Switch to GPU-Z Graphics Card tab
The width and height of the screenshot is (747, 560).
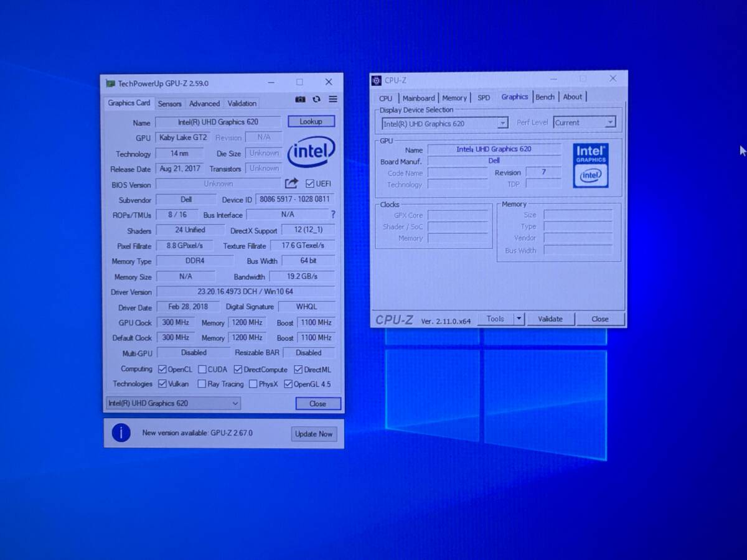(129, 103)
